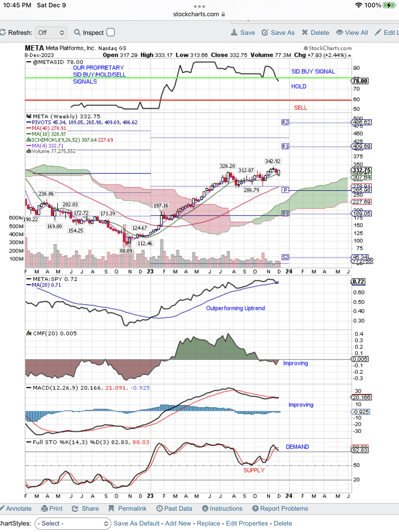Click Replace chart style link
Image resolution: width=399 pixels, height=532 pixels.
pyautogui.click(x=208, y=523)
